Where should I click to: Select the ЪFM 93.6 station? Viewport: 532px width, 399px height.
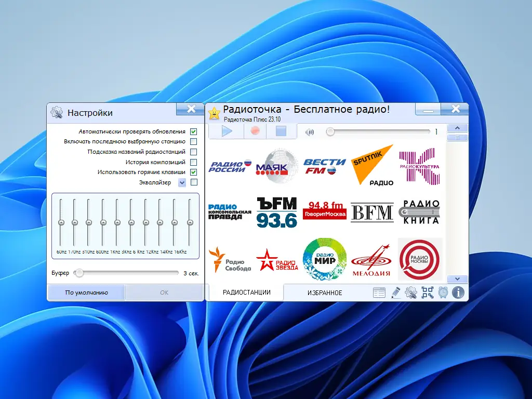[276, 212]
